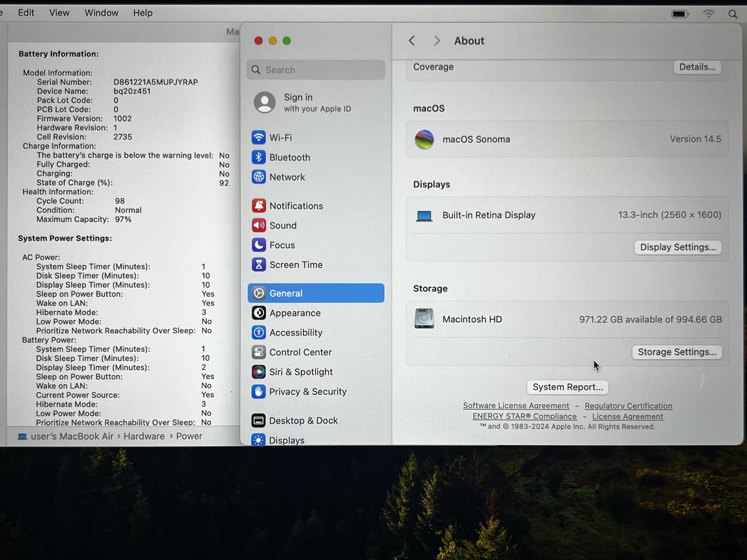747x560 pixels.
Task: Click the General gear icon
Action: [x=258, y=293]
